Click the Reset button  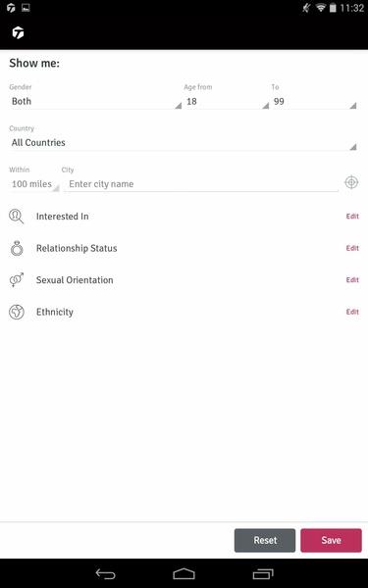click(265, 540)
